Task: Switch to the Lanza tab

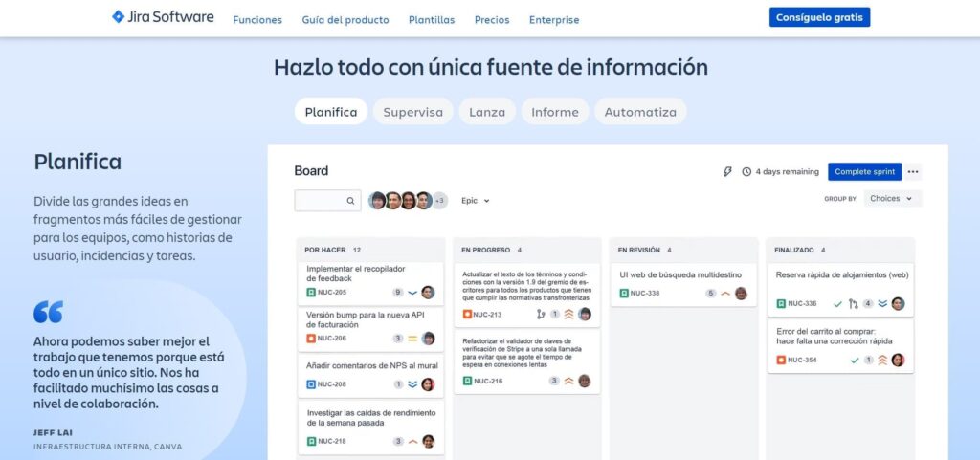Action: click(x=487, y=112)
